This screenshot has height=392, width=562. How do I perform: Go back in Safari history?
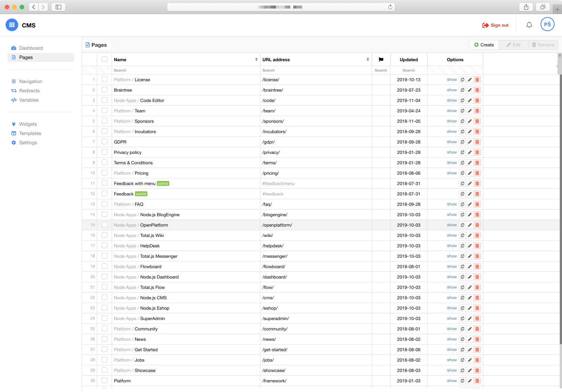(33, 7)
